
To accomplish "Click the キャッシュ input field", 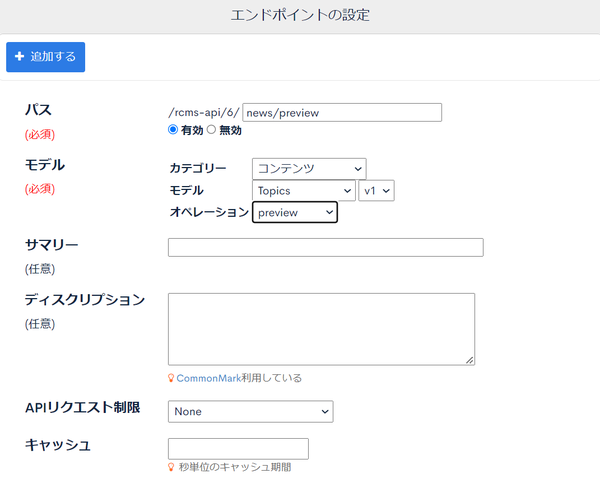I will click(238, 449).
